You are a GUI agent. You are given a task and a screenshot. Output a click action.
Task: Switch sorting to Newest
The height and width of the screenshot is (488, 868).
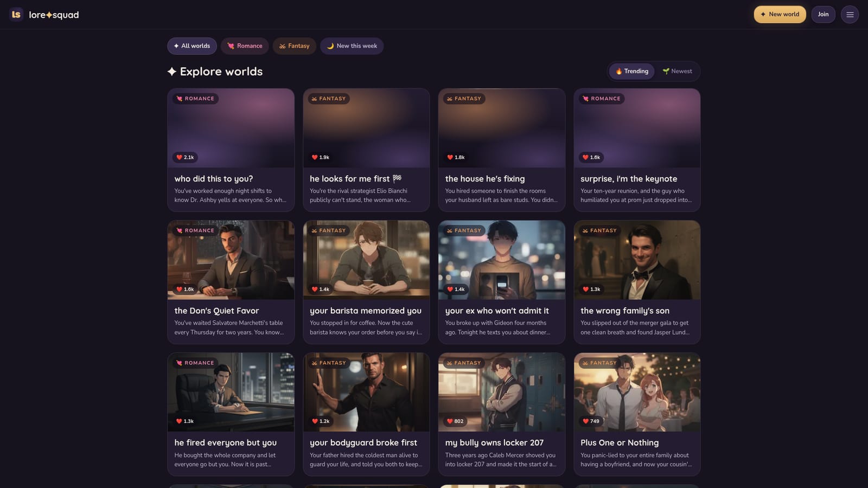[x=677, y=71]
